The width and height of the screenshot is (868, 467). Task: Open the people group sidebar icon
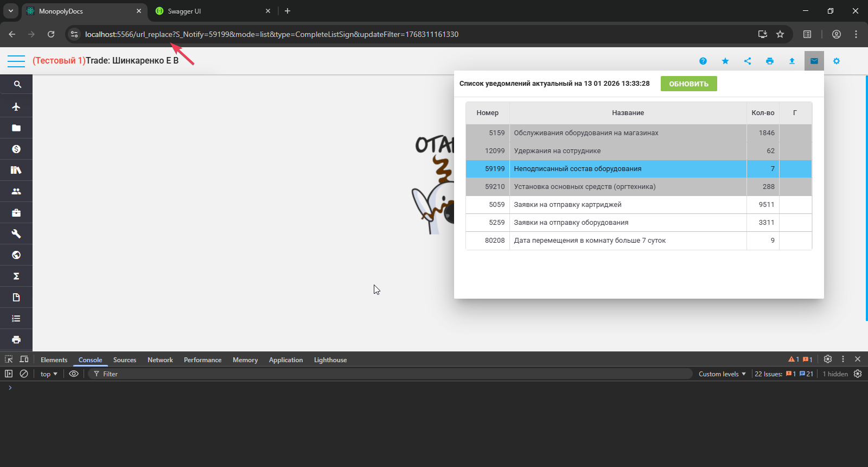coord(16,191)
